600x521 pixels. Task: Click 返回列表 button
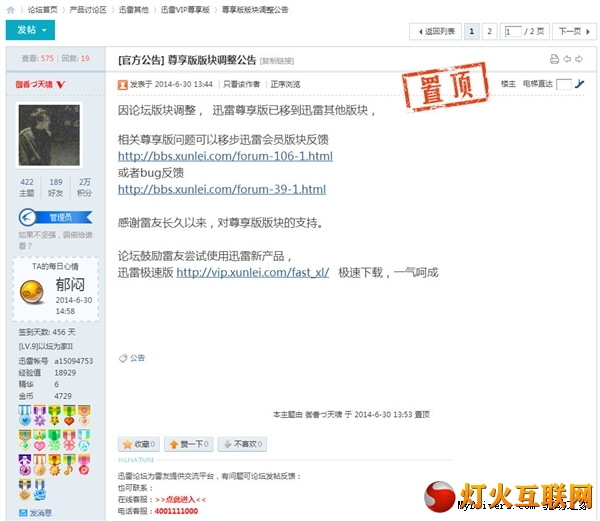tap(436, 31)
